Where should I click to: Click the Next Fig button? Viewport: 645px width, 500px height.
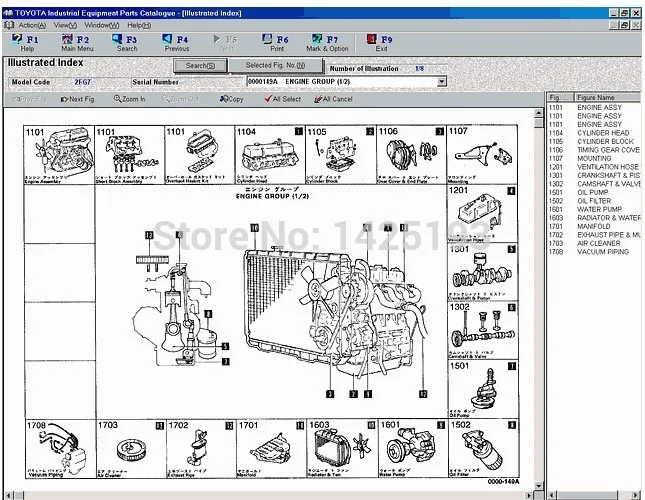[x=77, y=99]
